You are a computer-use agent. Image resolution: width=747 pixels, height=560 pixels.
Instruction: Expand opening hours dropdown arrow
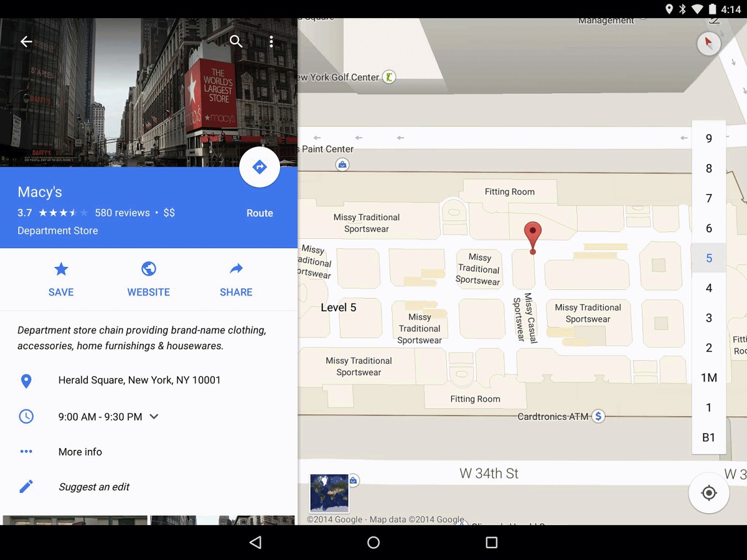pos(154,417)
